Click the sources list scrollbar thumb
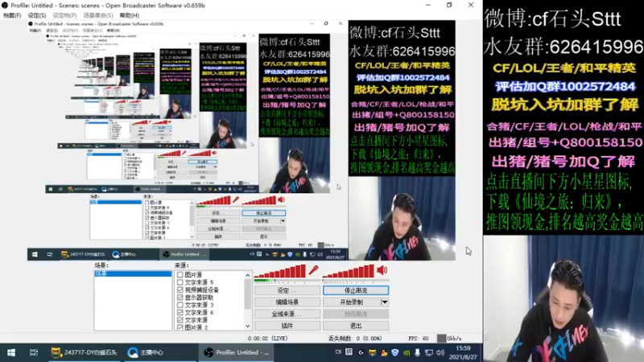Screen dimensions: 644x362 point(248,294)
